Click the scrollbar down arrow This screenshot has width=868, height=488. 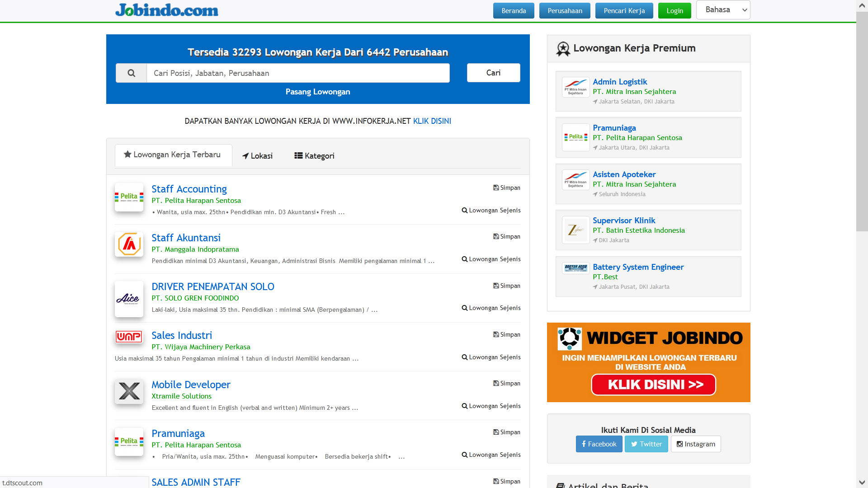[862, 482]
